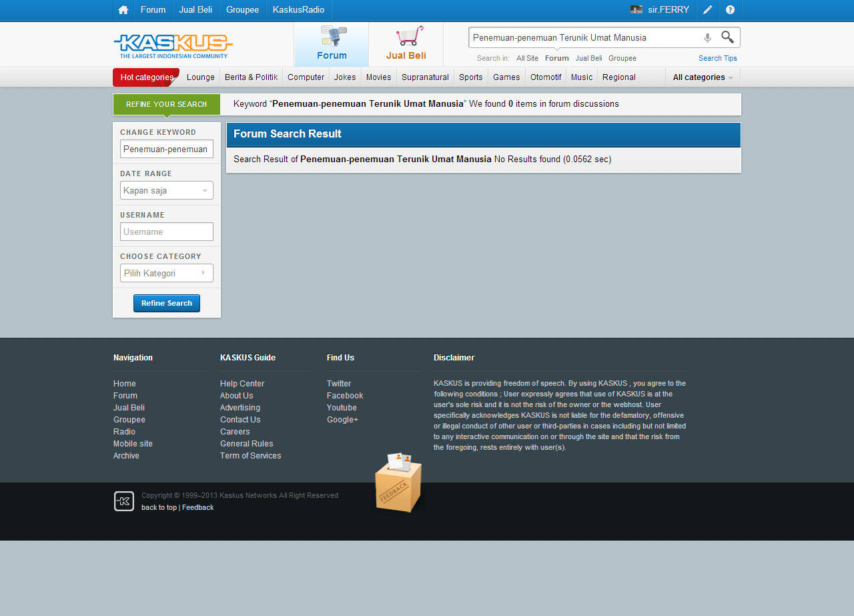
Task: Click the Username input field
Action: [x=167, y=232]
